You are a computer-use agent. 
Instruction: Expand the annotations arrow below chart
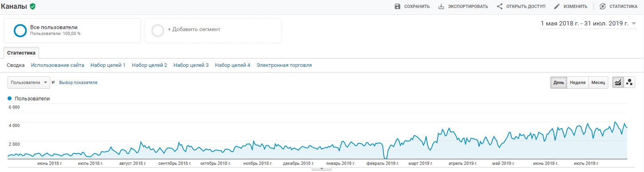(322, 169)
